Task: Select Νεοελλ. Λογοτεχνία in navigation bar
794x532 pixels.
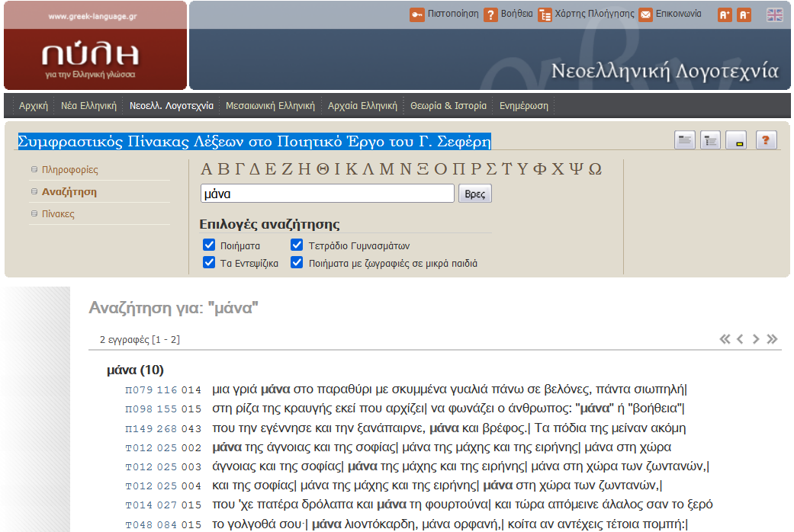Action: [x=172, y=106]
